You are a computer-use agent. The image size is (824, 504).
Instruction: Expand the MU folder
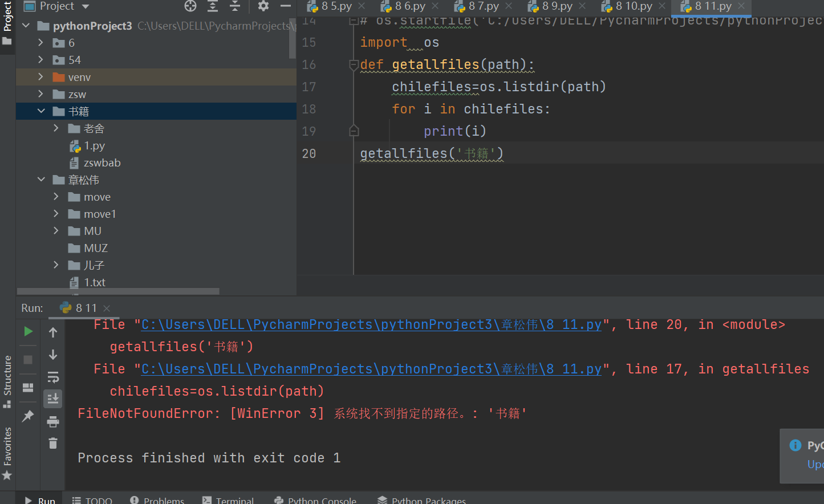pyautogui.click(x=56, y=231)
